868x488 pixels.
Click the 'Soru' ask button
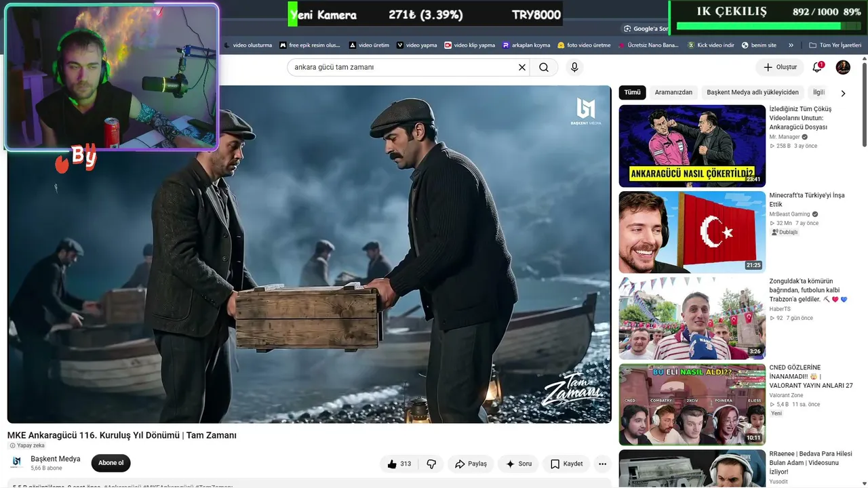click(519, 464)
